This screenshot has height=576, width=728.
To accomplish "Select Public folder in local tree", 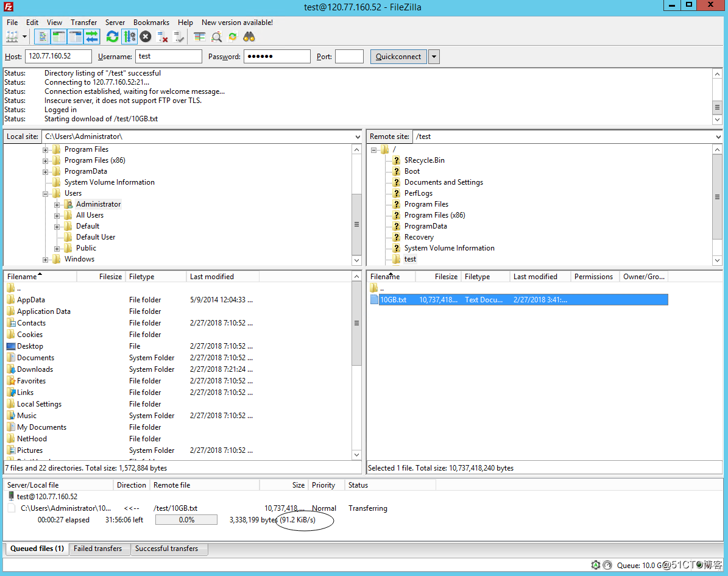I will [86, 248].
